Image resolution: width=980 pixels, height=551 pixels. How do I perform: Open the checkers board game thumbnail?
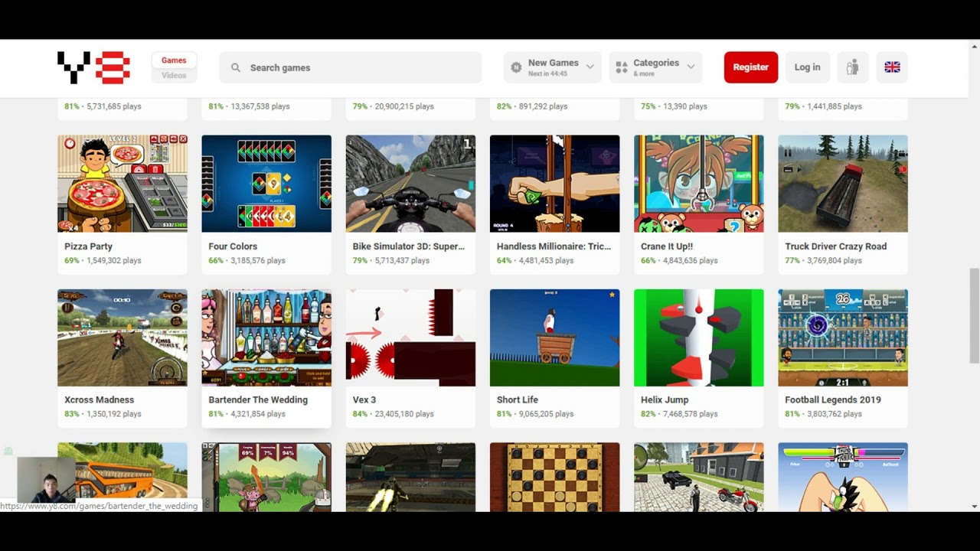click(x=555, y=477)
